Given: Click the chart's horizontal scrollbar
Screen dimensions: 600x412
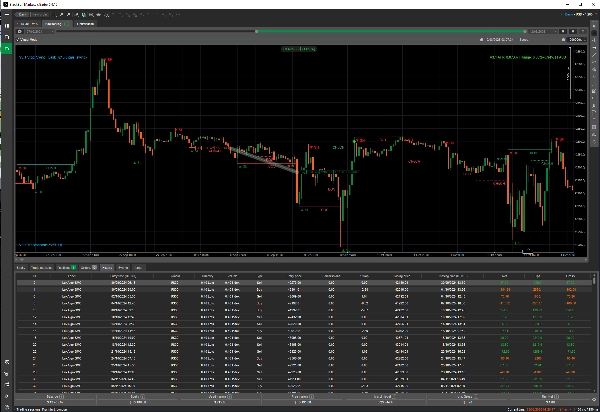Looking at the screenshot, I should 300,259.
